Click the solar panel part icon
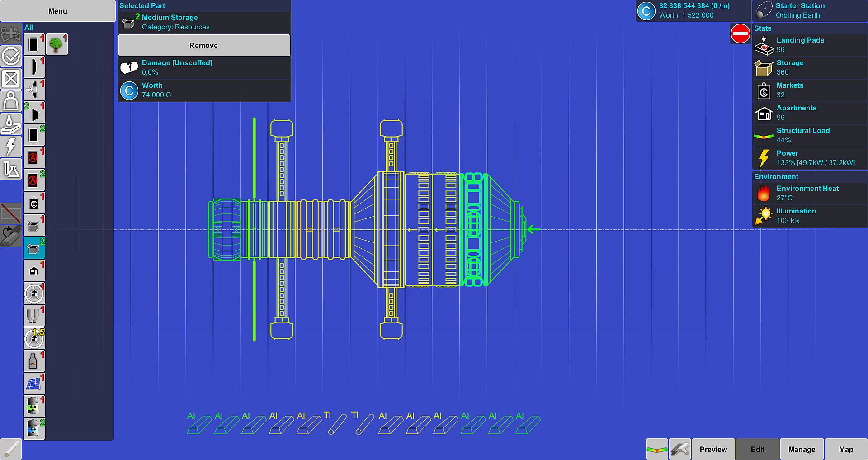This screenshot has height=460, width=868. [34, 384]
